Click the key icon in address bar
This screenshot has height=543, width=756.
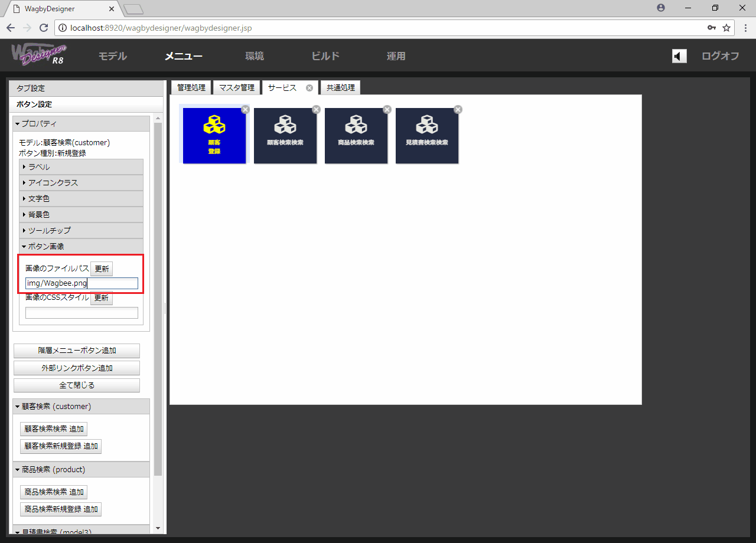(x=712, y=28)
